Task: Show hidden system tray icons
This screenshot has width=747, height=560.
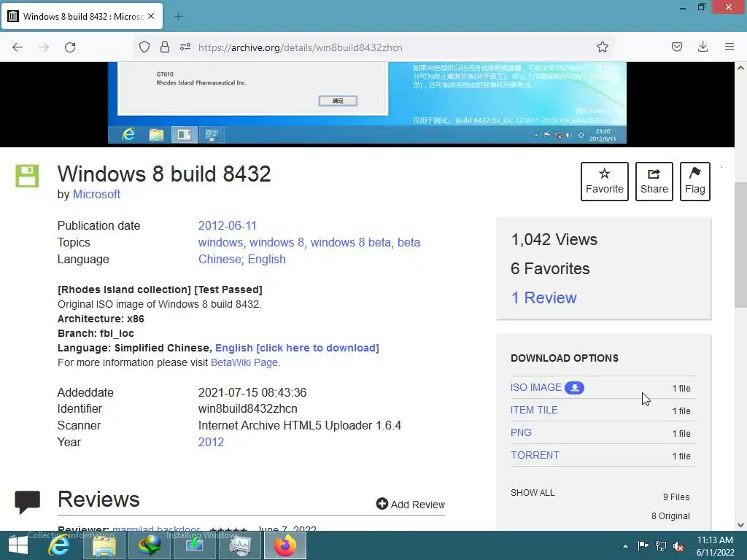Action: (625, 546)
